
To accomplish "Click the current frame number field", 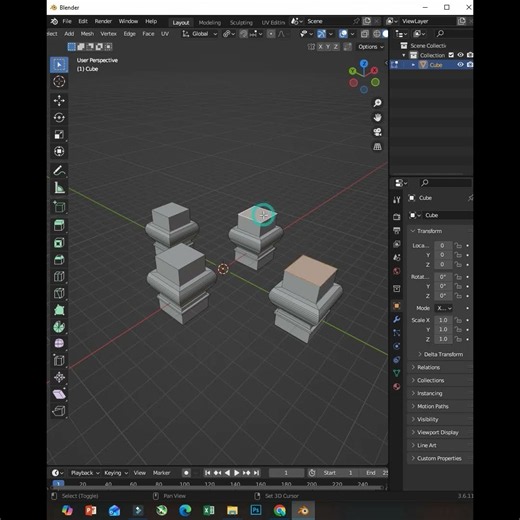I will (x=286, y=473).
